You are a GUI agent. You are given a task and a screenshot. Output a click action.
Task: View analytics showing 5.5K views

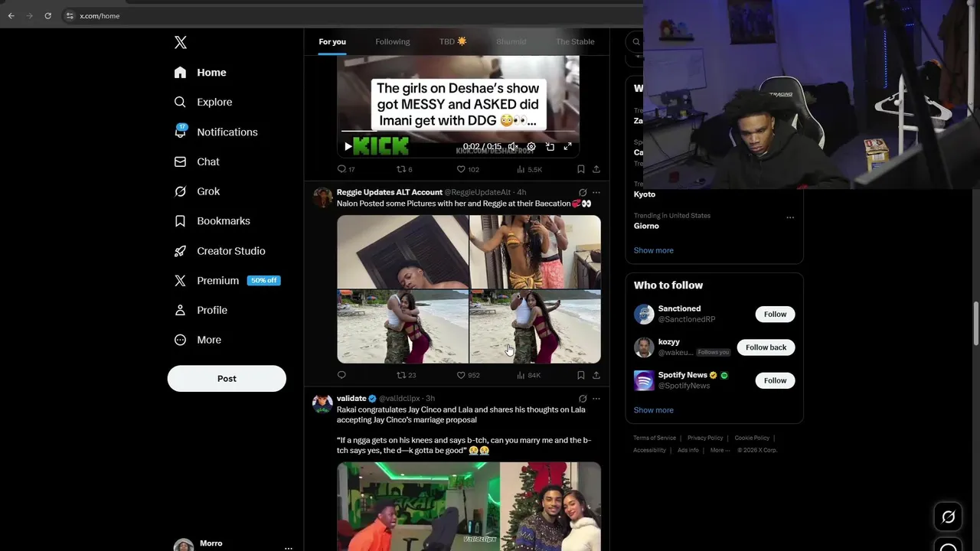coord(529,169)
